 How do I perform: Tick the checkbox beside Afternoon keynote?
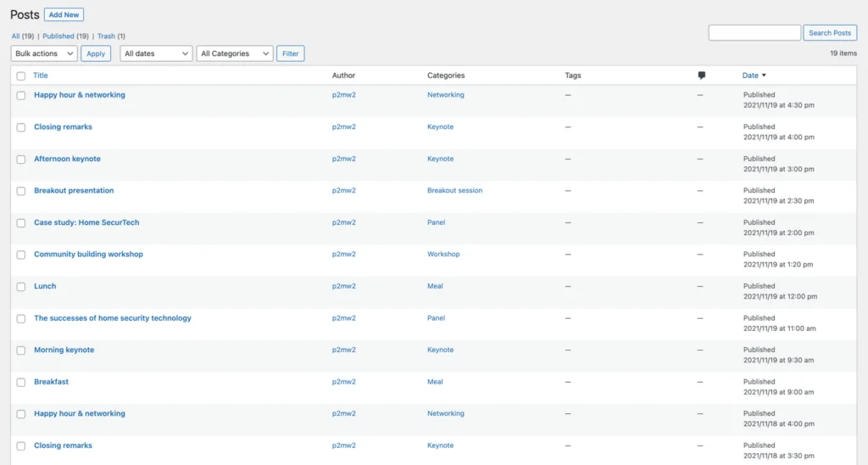21,160
